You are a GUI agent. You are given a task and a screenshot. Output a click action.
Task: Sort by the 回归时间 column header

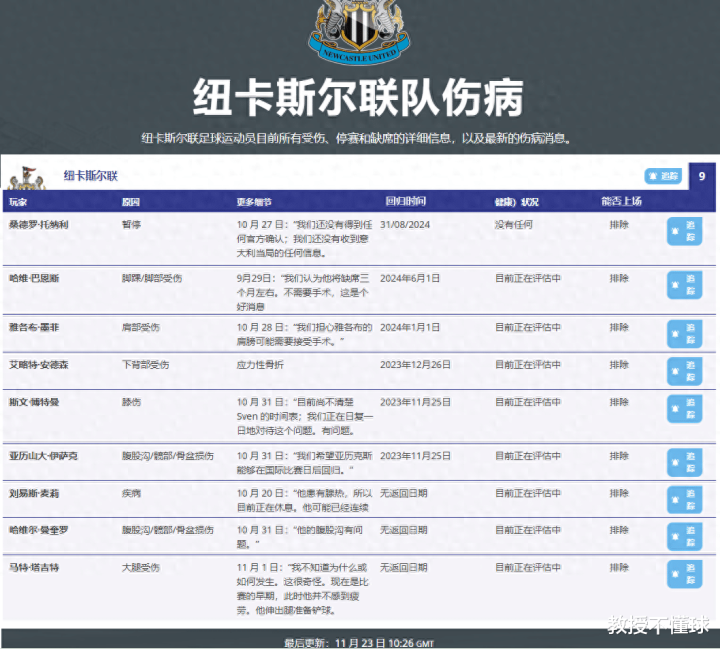[405, 201]
